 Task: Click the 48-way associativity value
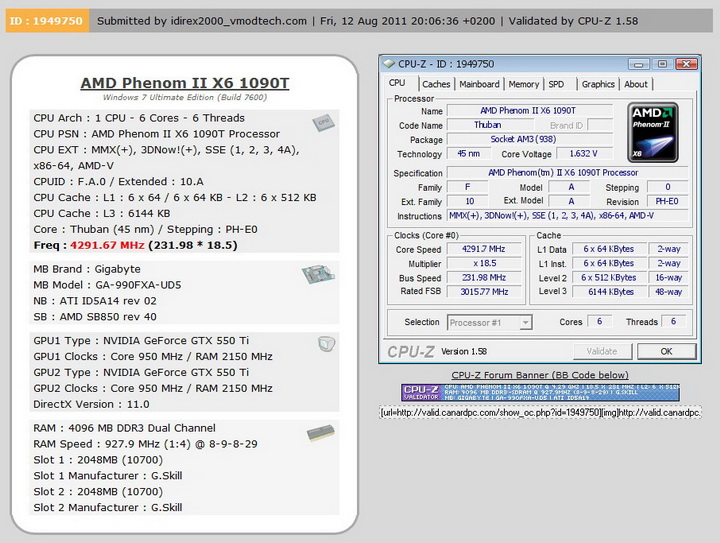coord(669,291)
